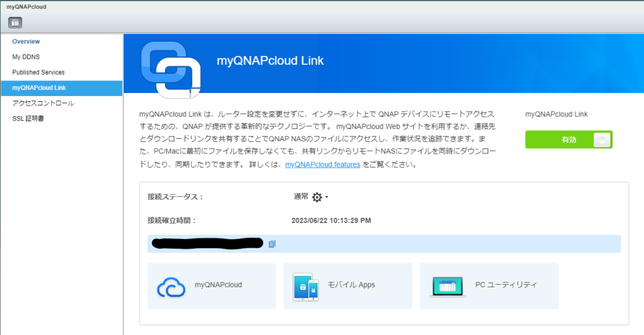Open the myQNAPcloud card
Screen dimensions: 644x335
pyautogui.click(x=211, y=286)
